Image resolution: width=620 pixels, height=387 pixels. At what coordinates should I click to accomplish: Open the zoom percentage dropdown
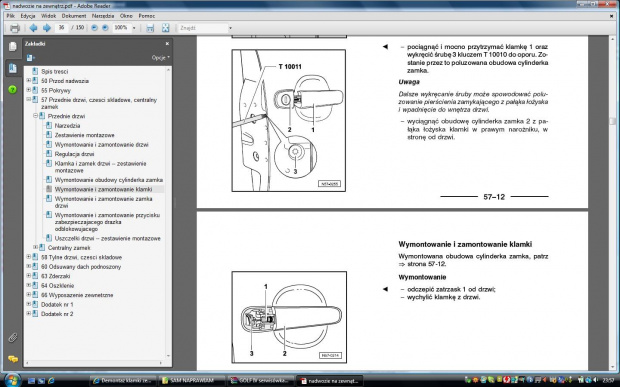tap(134, 28)
